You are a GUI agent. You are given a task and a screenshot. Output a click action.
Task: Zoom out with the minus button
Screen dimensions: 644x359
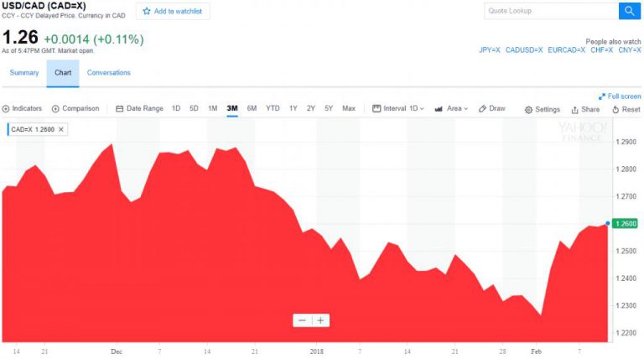coord(302,320)
